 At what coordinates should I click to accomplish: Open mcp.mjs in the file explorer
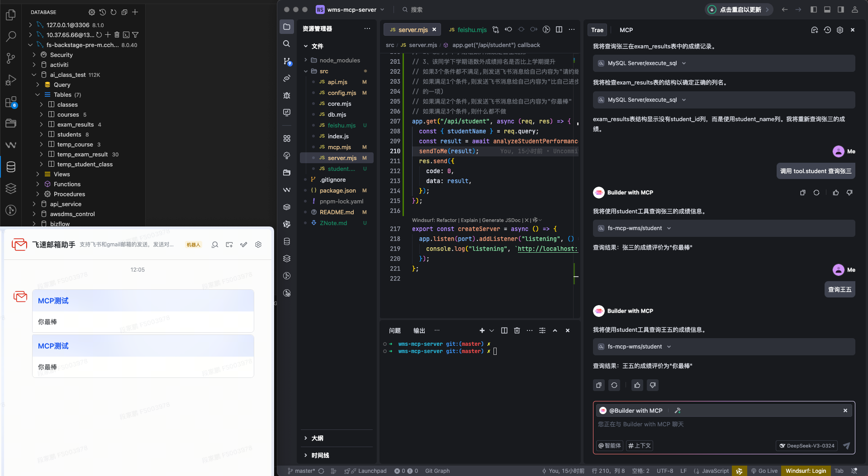point(339,147)
